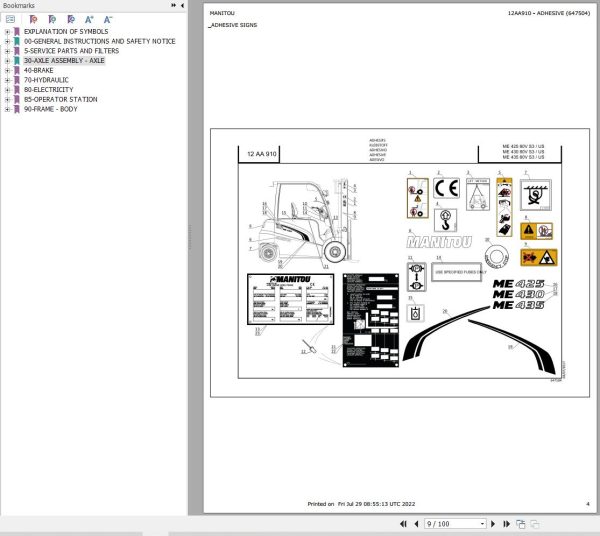Viewport: 600px width, 536px height.
Task: Select the 30-AXLE ASSEMBLY - AXLE bookmark
Action: [64, 60]
